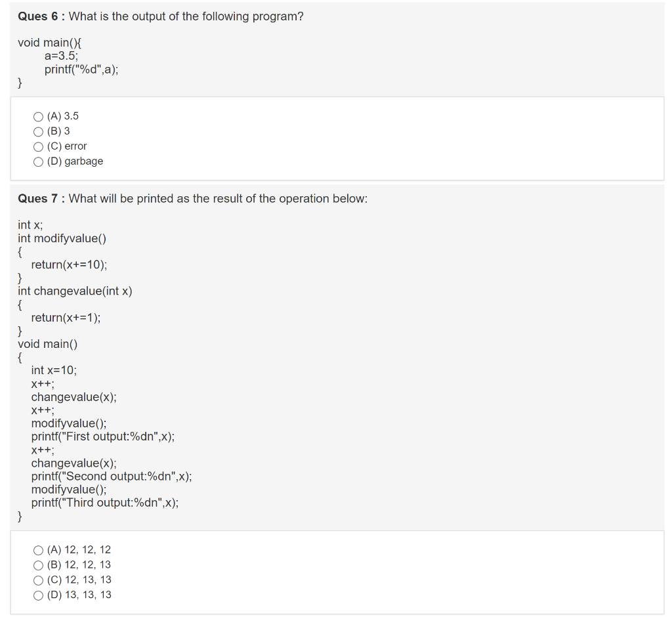Image resolution: width=672 pixels, height=617 pixels.
Task: Mark option (D) 13, 13, 13
Action: [38, 595]
